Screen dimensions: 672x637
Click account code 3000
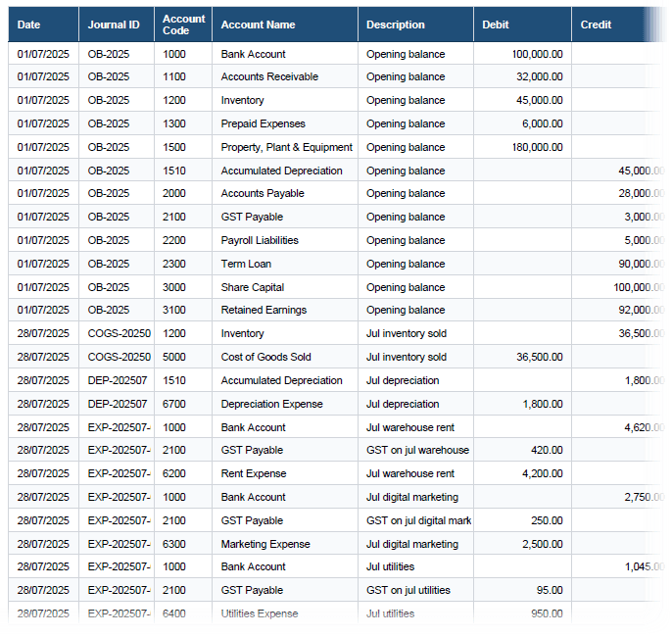(x=174, y=288)
